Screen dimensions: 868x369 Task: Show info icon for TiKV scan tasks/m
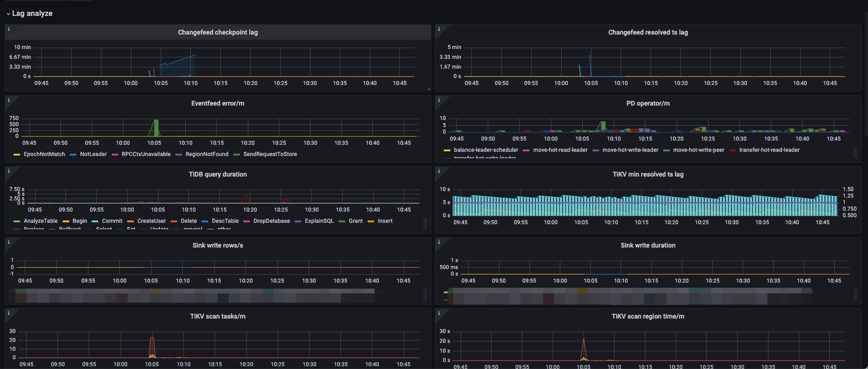(8, 313)
